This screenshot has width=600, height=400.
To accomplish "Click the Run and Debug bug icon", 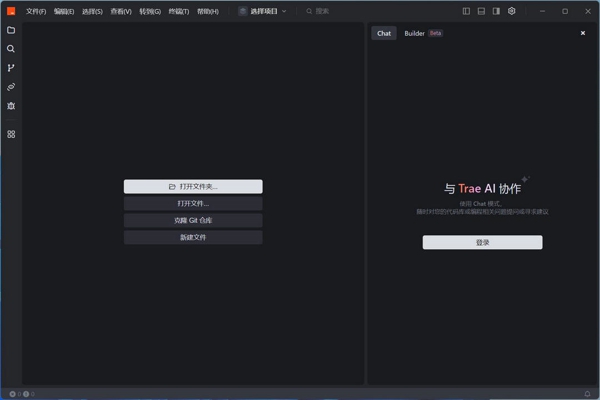I will [x=11, y=105].
